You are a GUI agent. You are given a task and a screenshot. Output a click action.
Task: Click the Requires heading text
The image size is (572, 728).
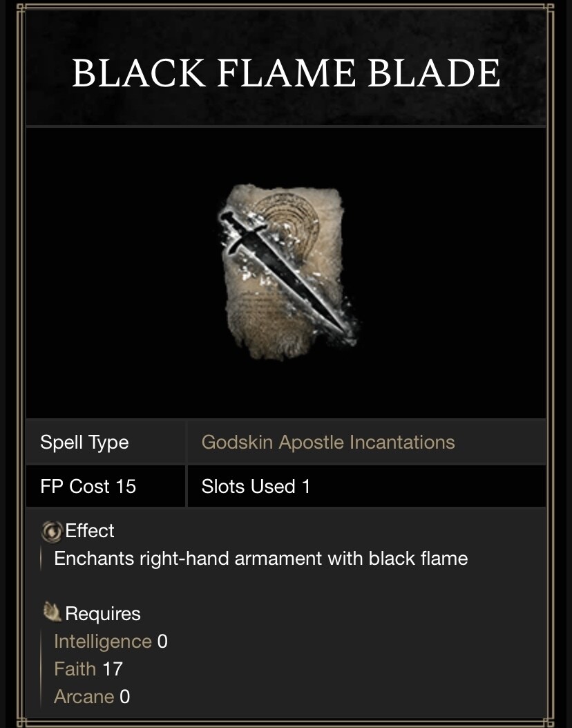click(102, 614)
